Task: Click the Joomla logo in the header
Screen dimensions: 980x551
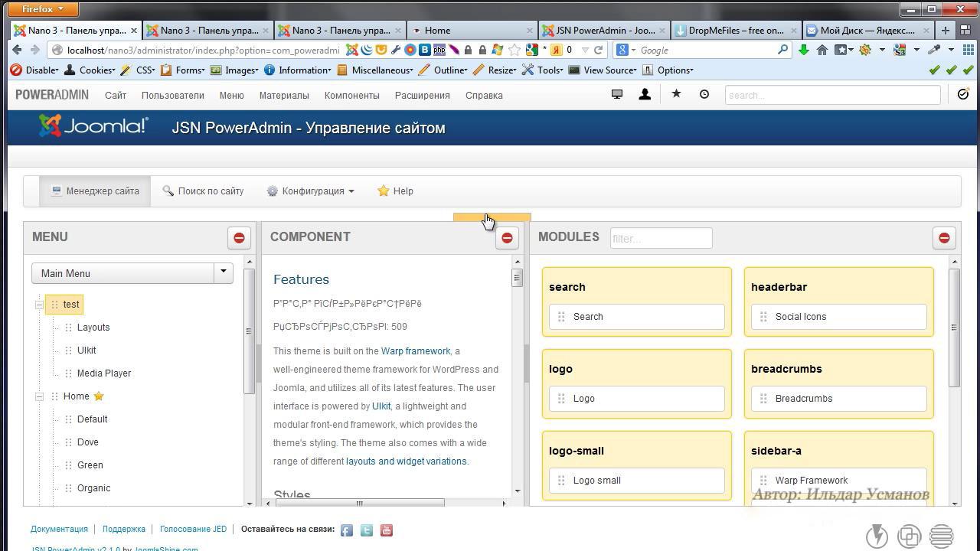Action: pos(93,126)
